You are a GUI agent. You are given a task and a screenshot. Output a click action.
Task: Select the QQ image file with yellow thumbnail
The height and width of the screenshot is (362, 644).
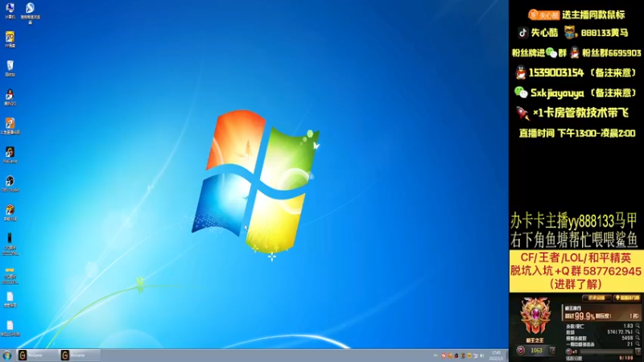10,275
